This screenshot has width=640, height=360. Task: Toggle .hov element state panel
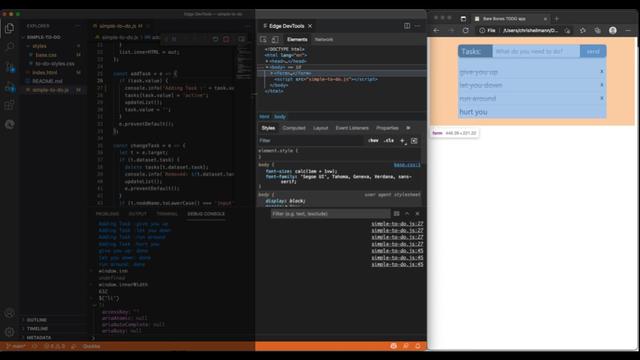373,140
